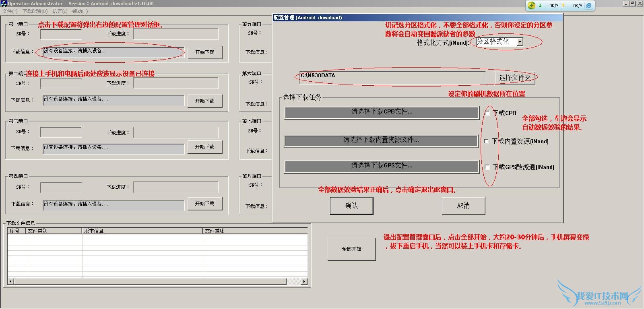Start download on 第四端口
This screenshot has height=309, width=644.
click(x=205, y=204)
